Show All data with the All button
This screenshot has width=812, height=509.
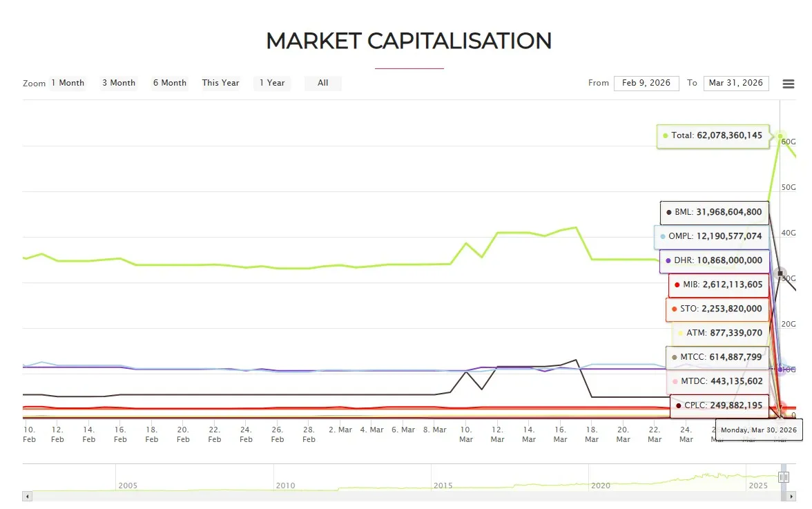pos(323,83)
